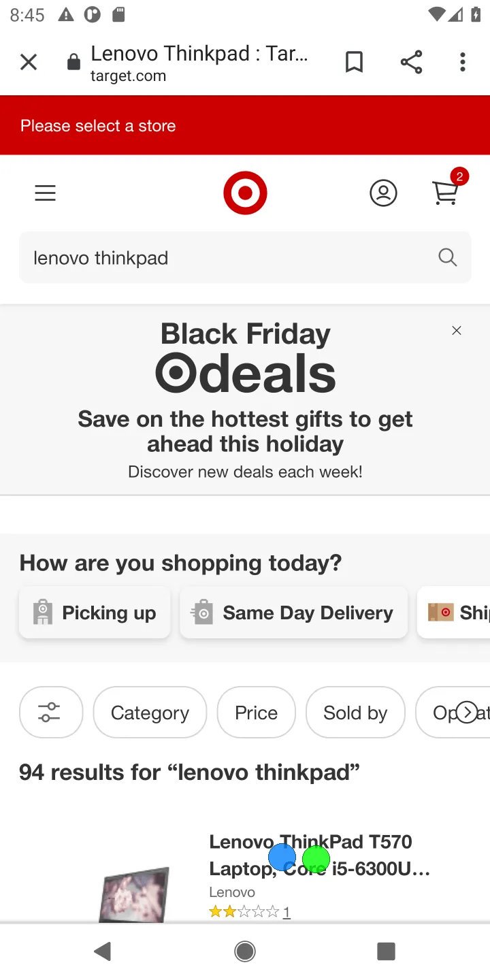The height and width of the screenshot is (980, 490).
Task: Open the browser three-dot overflow menu
Action: [x=463, y=62]
